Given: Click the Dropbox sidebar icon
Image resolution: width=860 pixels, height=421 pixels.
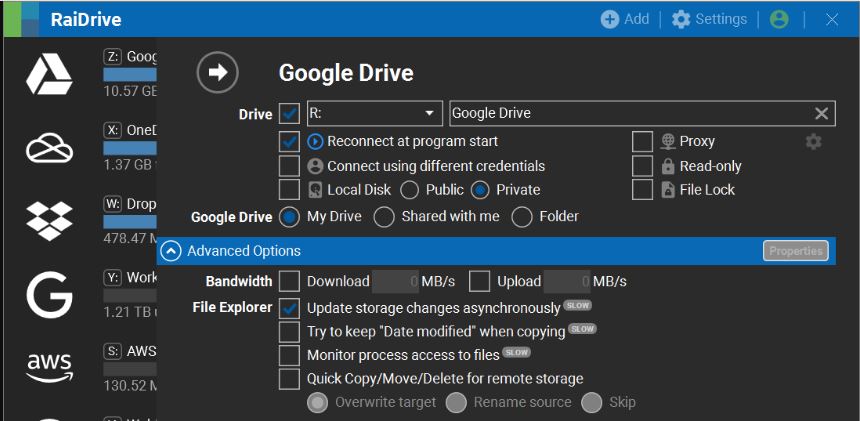Looking at the screenshot, I should (x=49, y=221).
